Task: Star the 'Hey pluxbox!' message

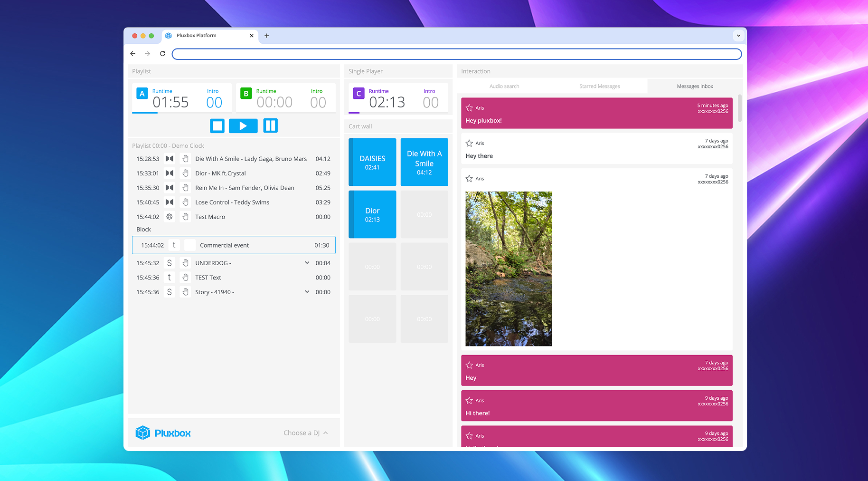Action: [469, 108]
